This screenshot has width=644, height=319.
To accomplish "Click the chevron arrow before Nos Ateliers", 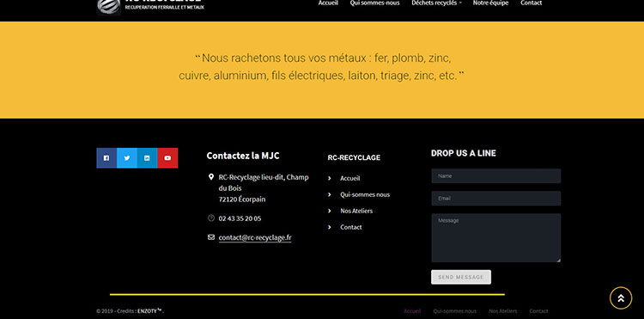I will click(330, 211).
